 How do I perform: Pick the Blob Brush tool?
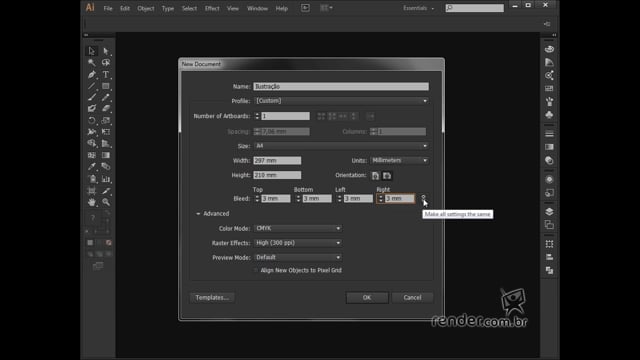coord(91,109)
